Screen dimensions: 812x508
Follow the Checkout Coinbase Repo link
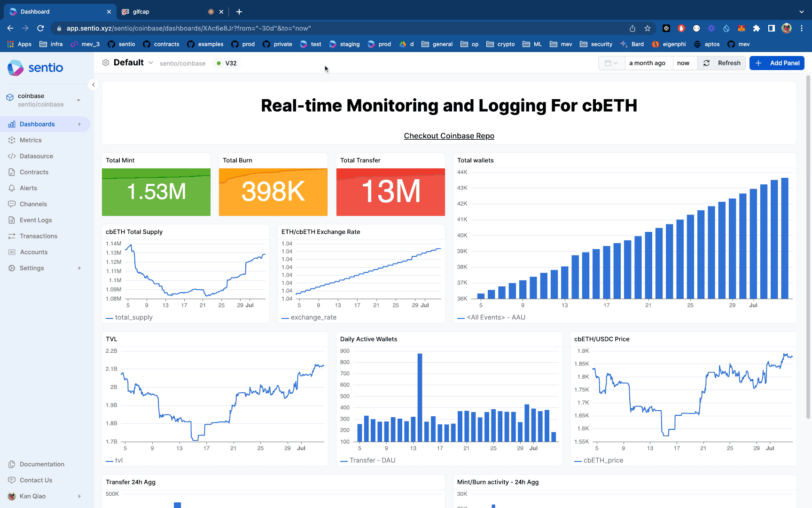[449, 136]
